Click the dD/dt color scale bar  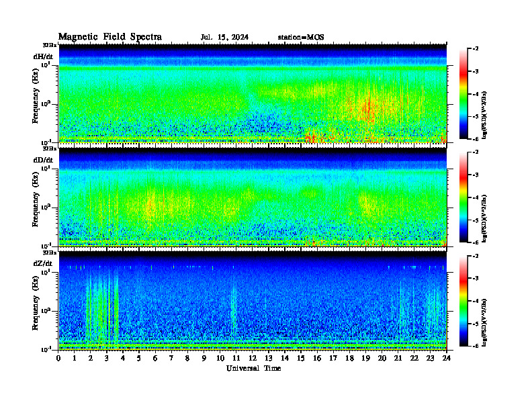pos(463,197)
